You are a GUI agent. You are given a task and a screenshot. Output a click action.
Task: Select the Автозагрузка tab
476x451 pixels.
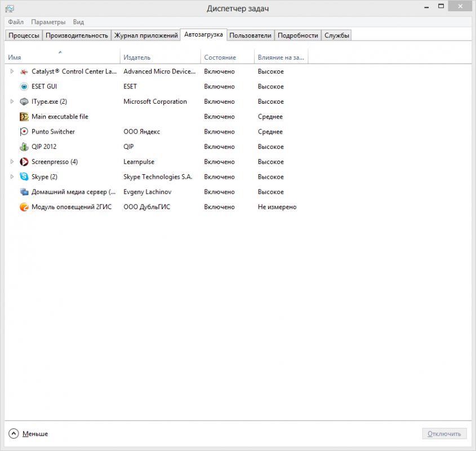tap(203, 34)
